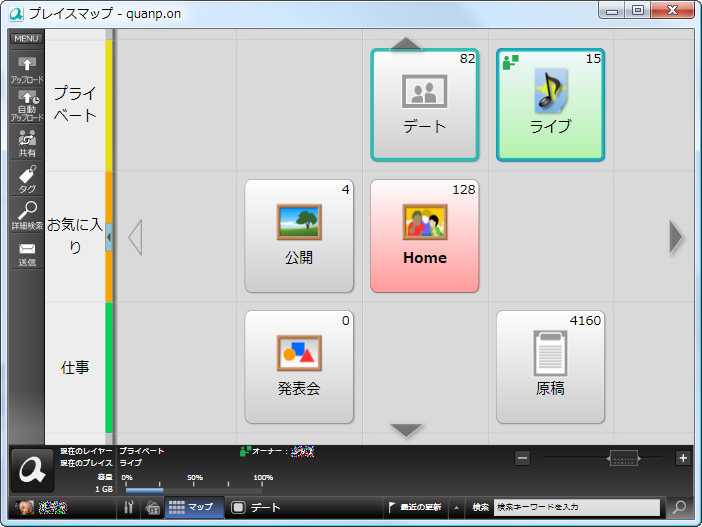Click the zoom out minus button

tap(522, 458)
